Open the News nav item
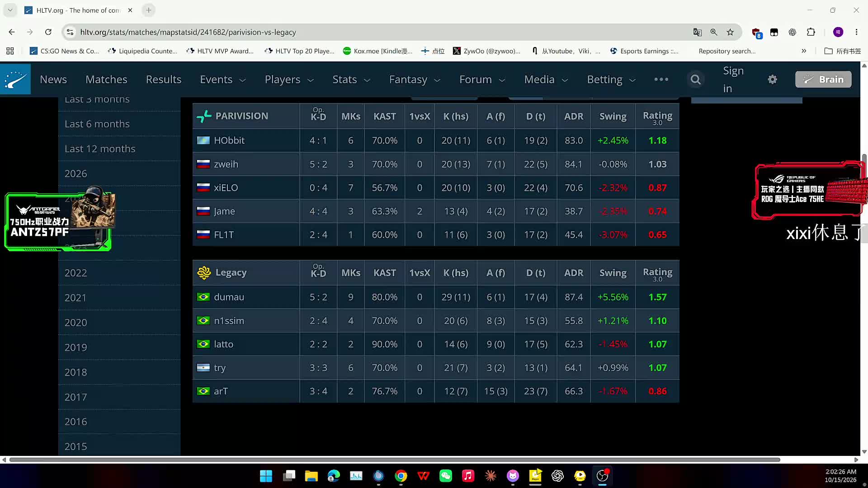 (53, 80)
